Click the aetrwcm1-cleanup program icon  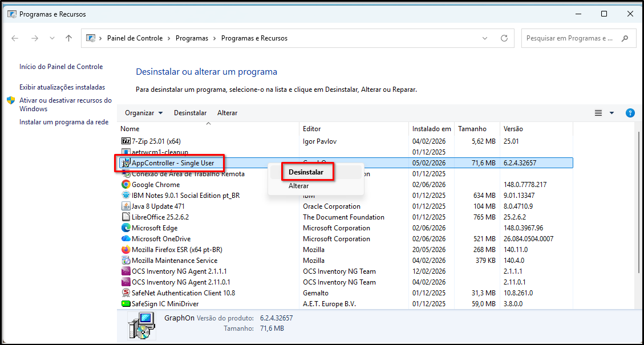pos(126,152)
